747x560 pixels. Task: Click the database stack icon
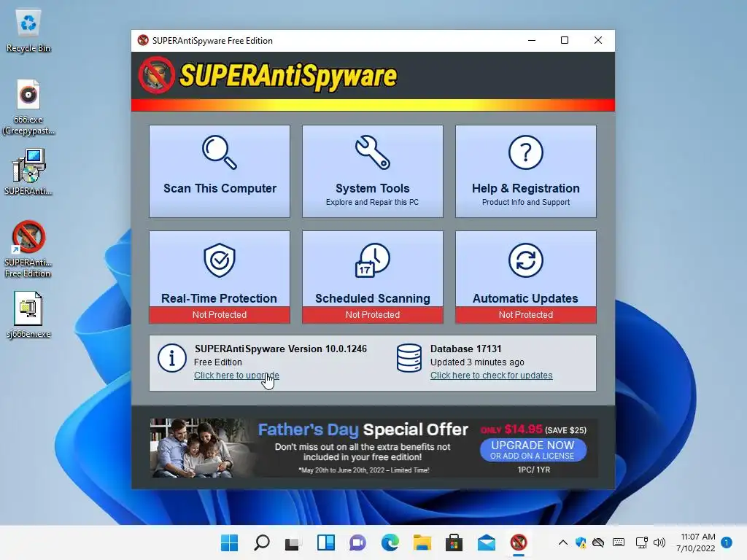click(x=409, y=358)
